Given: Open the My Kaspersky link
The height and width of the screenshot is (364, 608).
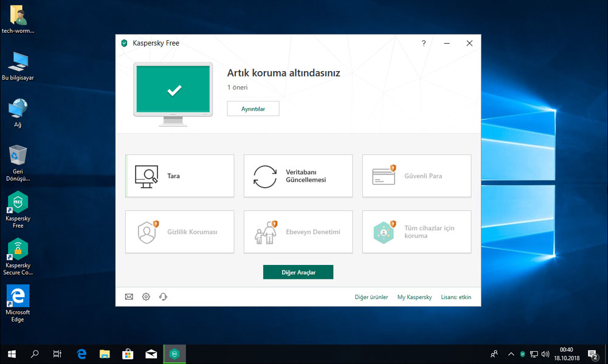Looking at the screenshot, I should (x=415, y=297).
